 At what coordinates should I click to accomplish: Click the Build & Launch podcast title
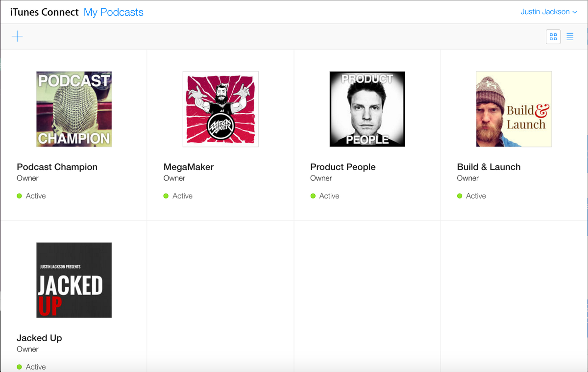tap(489, 167)
